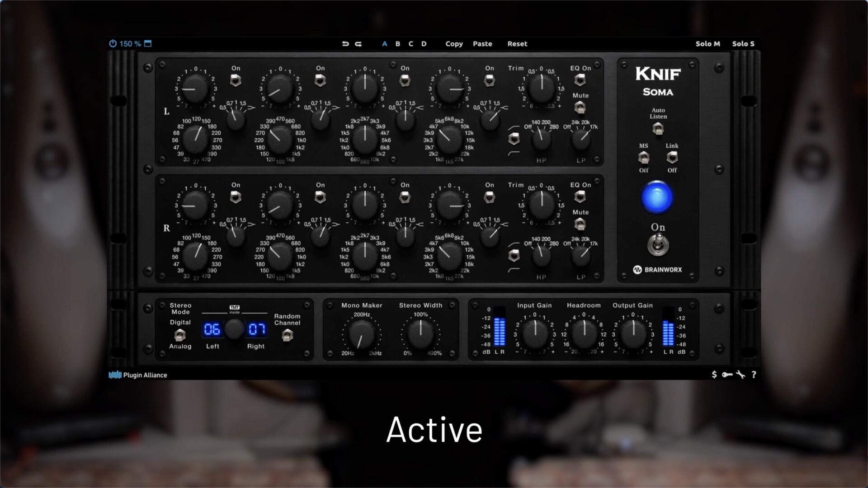Flip the main On power switch
The image size is (868, 488).
658,246
